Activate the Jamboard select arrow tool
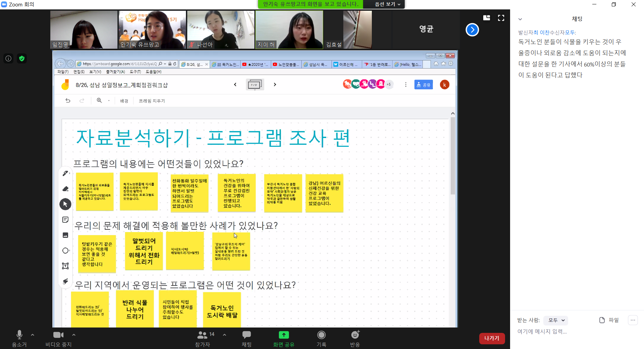 pyautogui.click(x=65, y=204)
